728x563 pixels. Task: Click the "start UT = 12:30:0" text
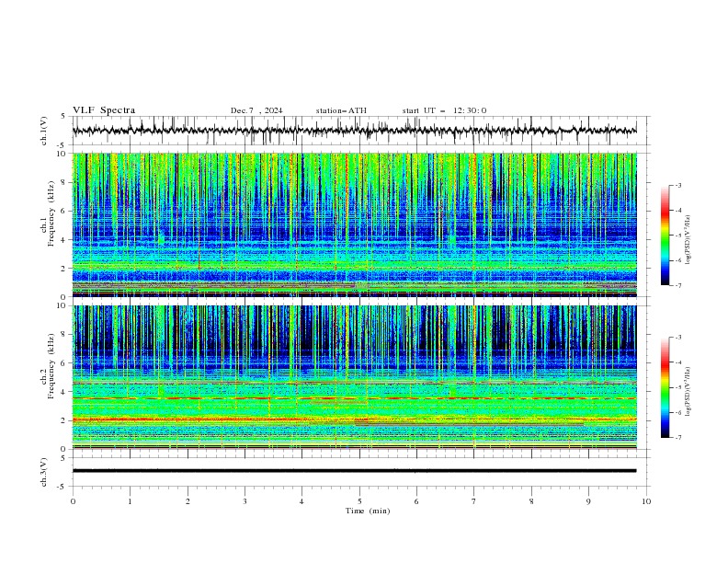(x=444, y=110)
